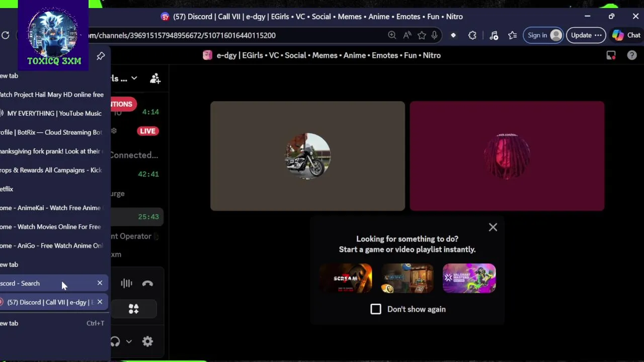
Task: Switch to the AniGo tab
Action: 52,245
